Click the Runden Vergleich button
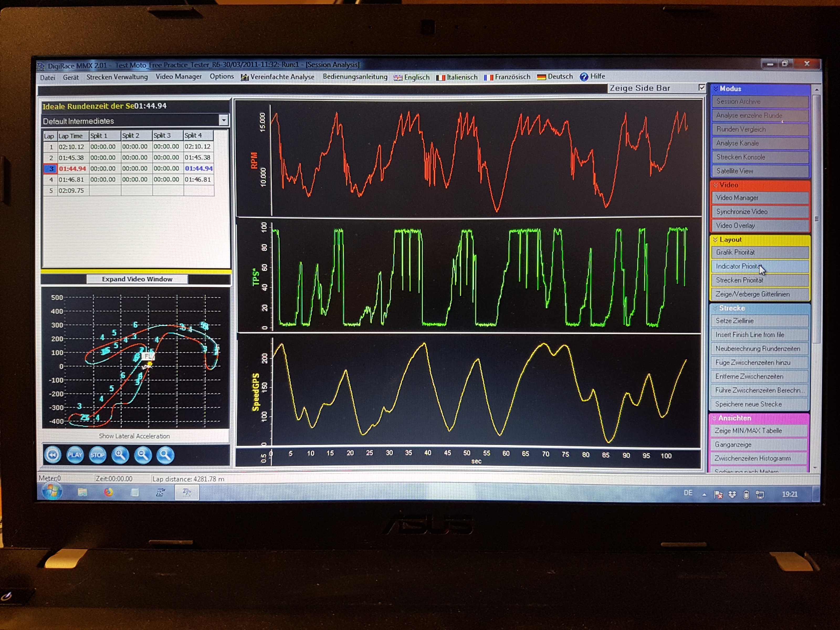 coord(759,129)
